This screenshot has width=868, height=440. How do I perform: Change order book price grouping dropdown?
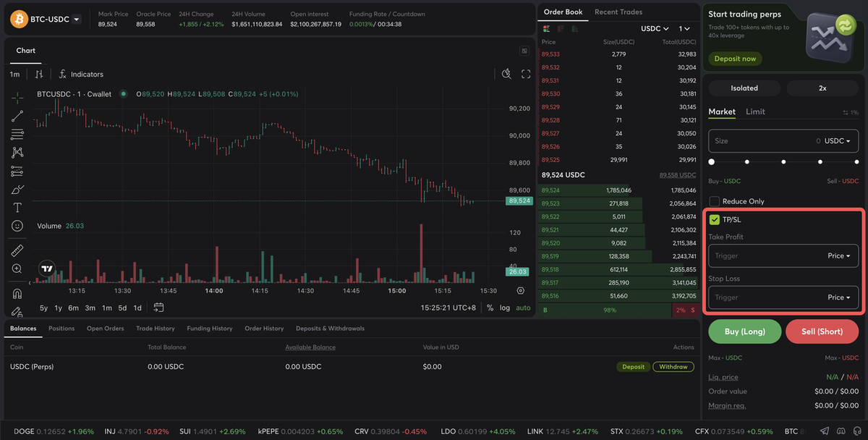coord(684,28)
